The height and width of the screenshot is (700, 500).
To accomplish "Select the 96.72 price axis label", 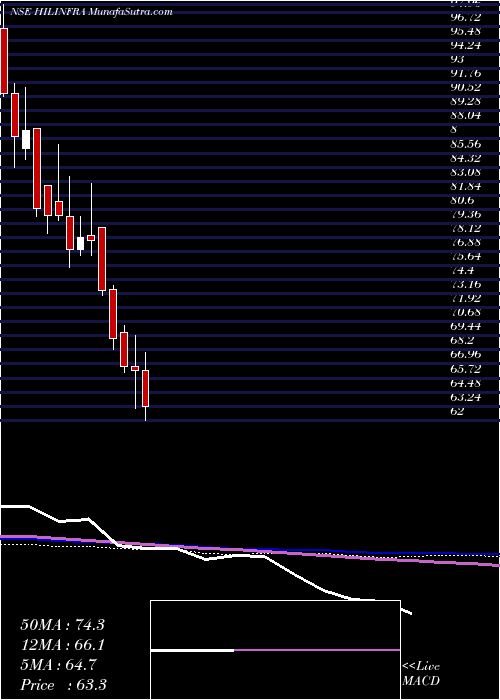I will (x=466, y=17).
